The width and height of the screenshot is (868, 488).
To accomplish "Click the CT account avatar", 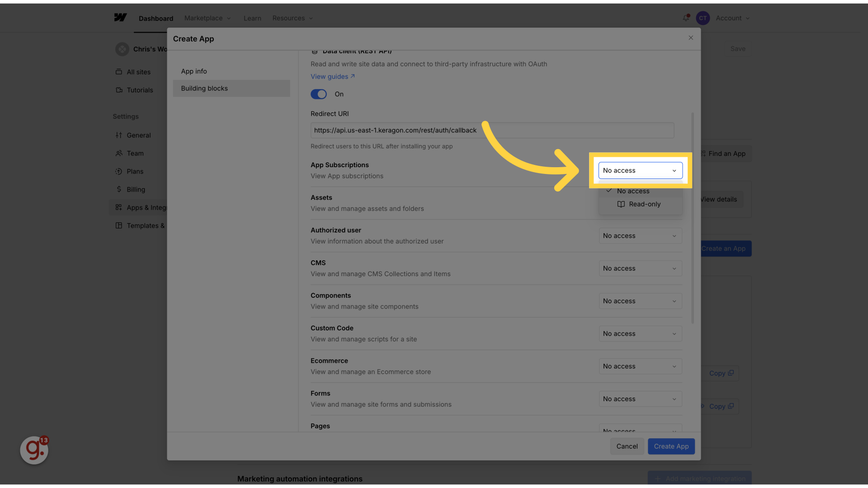I will pyautogui.click(x=703, y=18).
